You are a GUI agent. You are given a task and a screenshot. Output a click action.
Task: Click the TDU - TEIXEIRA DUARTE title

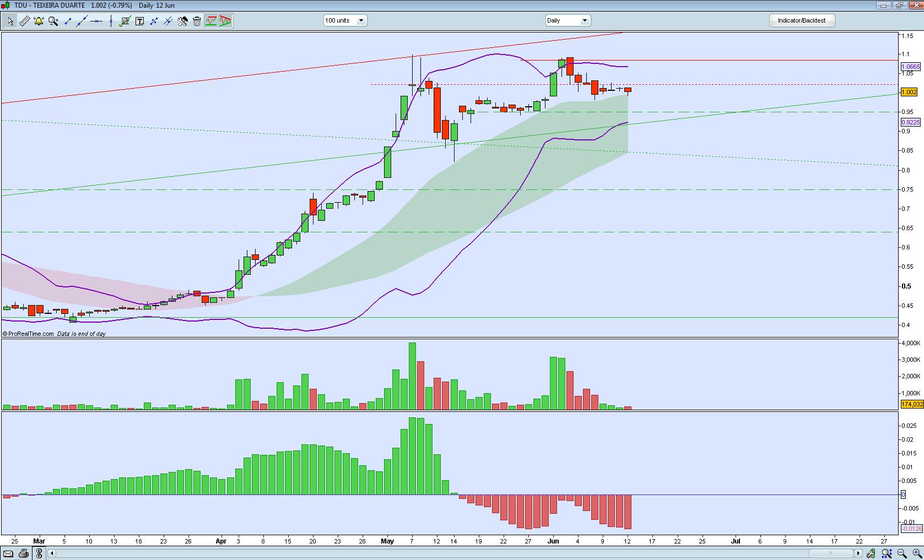click(x=50, y=5)
